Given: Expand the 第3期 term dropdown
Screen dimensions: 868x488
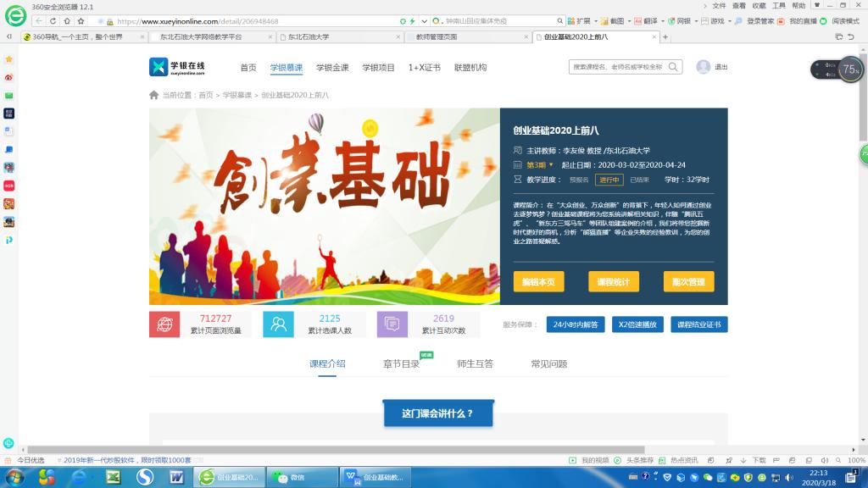Looking at the screenshot, I should [x=540, y=165].
